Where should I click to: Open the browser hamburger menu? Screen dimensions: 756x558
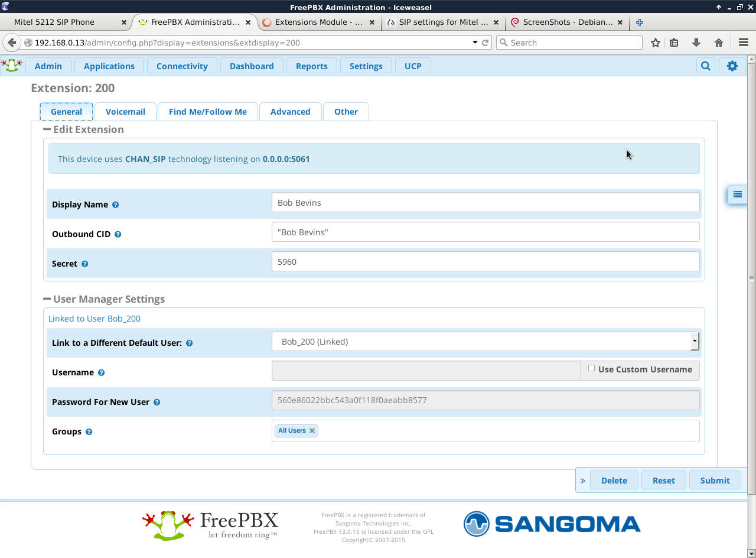[743, 43]
